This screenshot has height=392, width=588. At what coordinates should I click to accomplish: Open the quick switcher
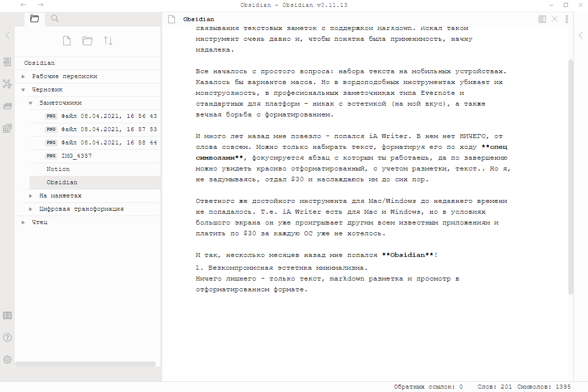(x=7, y=62)
